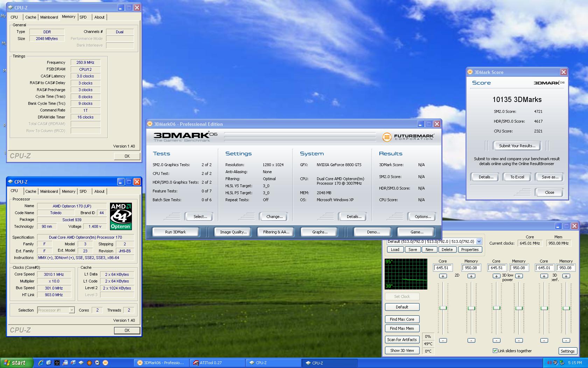588x368 pixels.
Task: Click the Graphs button in 3DMark06
Action: [320, 232]
